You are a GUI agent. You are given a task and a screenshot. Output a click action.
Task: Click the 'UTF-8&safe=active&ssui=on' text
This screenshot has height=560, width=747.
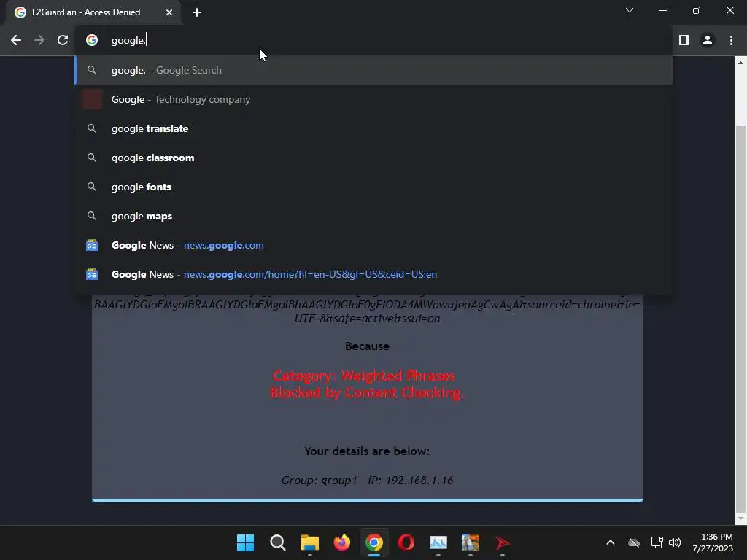point(367,319)
